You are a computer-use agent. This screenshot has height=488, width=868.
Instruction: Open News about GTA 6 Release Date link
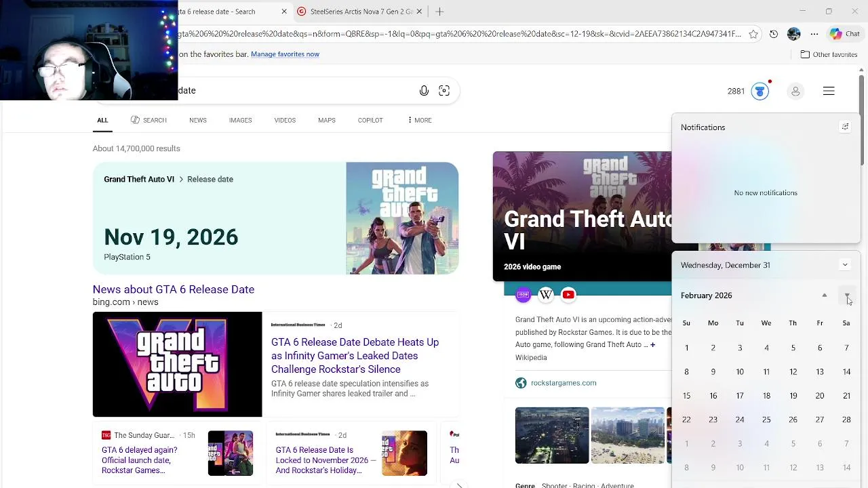pyautogui.click(x=174, y=289)
